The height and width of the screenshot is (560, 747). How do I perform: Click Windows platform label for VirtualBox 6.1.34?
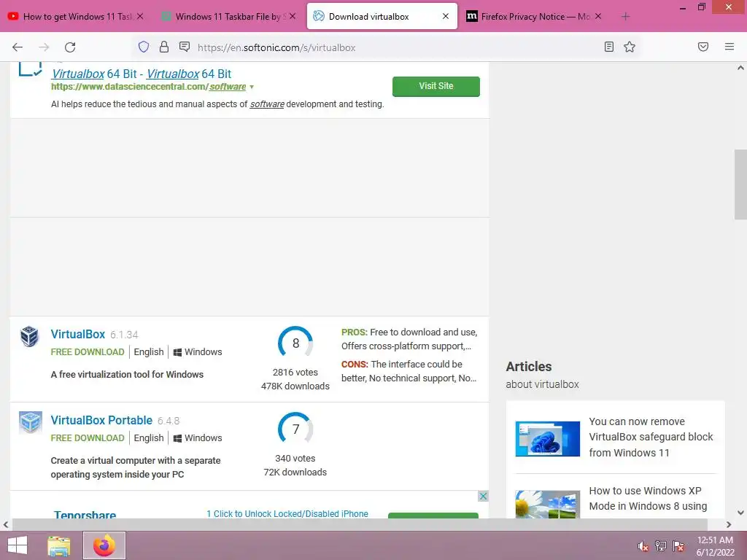coord(197,352)
